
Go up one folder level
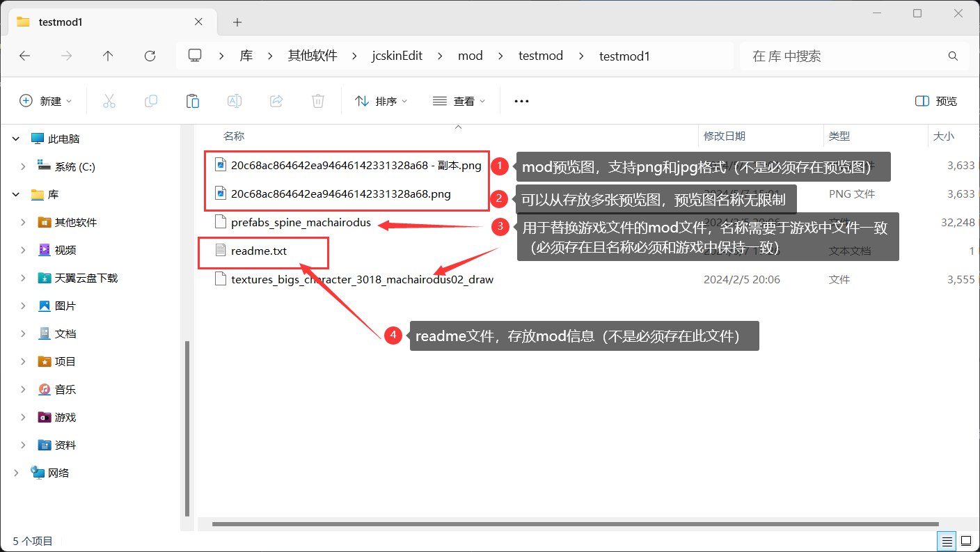point(108,56)
